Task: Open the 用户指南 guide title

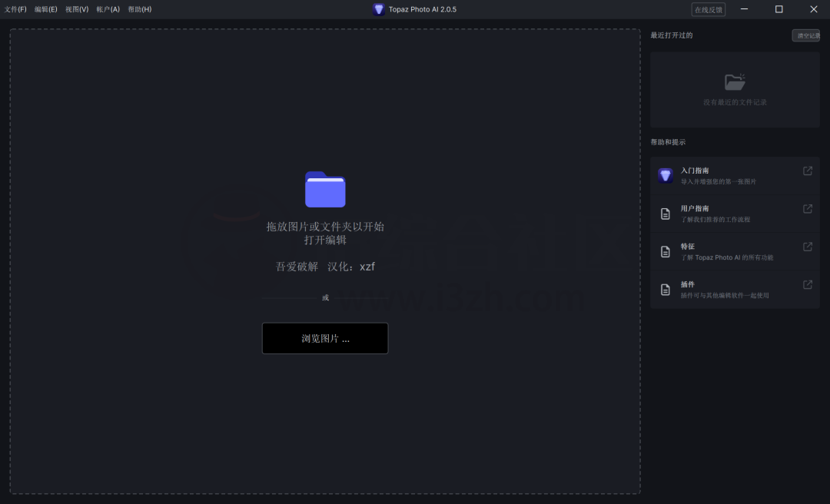Action: tap(695, 208)
